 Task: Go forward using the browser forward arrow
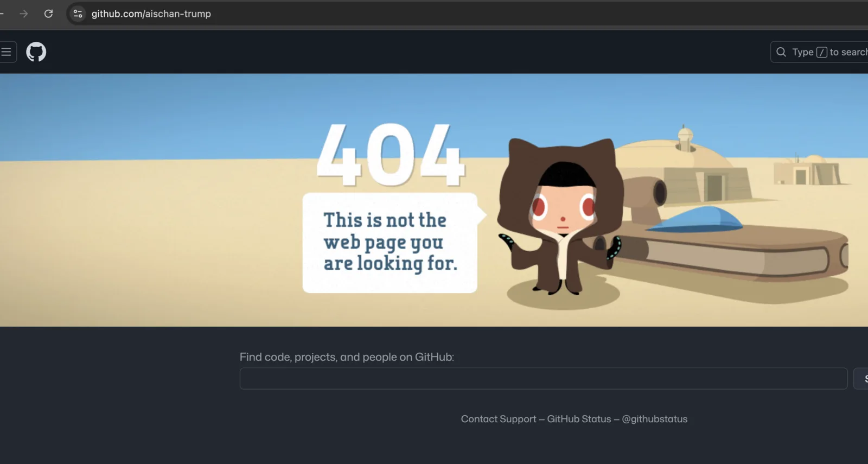[23, 14]
